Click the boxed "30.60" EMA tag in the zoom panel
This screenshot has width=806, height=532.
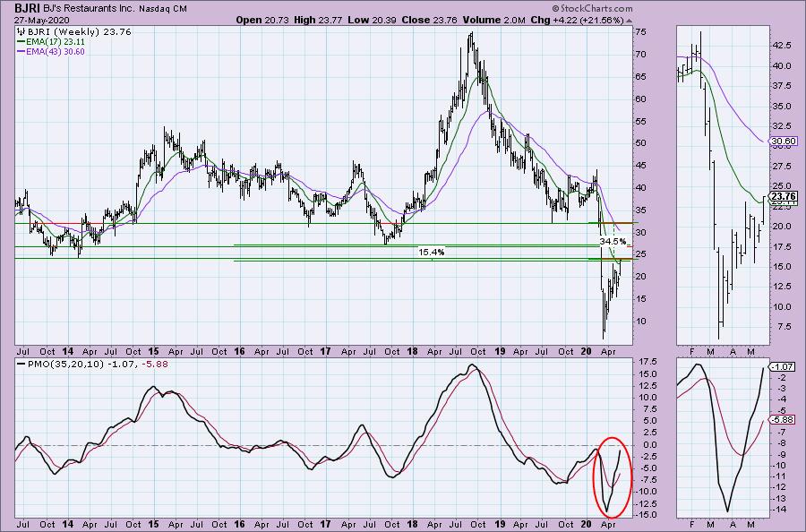click(x=784, y=141)
